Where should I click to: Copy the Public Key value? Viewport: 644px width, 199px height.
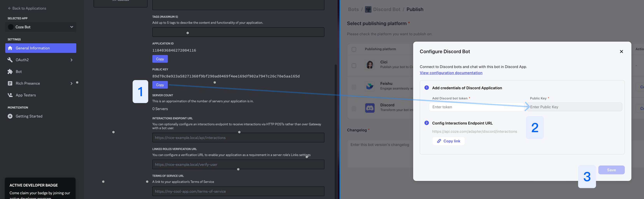click(160, 85)
